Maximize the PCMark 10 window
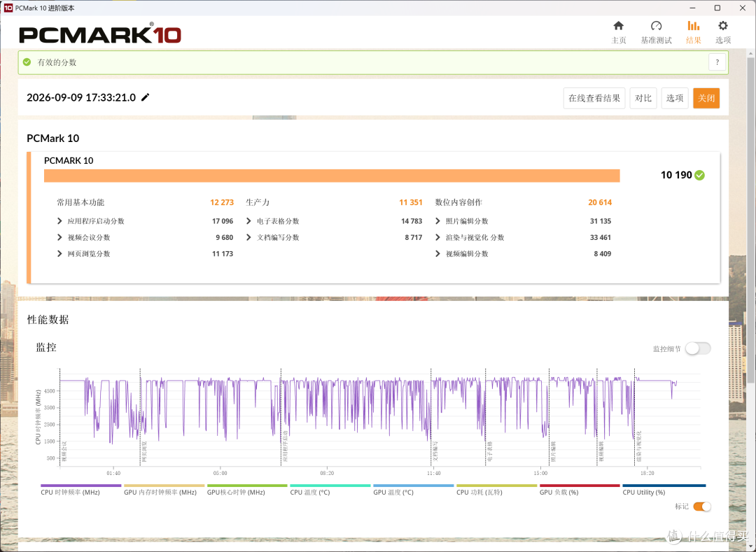756x552 pixels. [717, 8]
